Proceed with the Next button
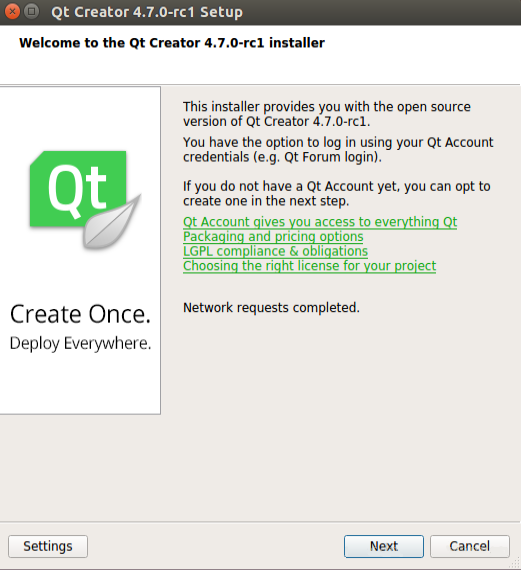 pos(384,546)
